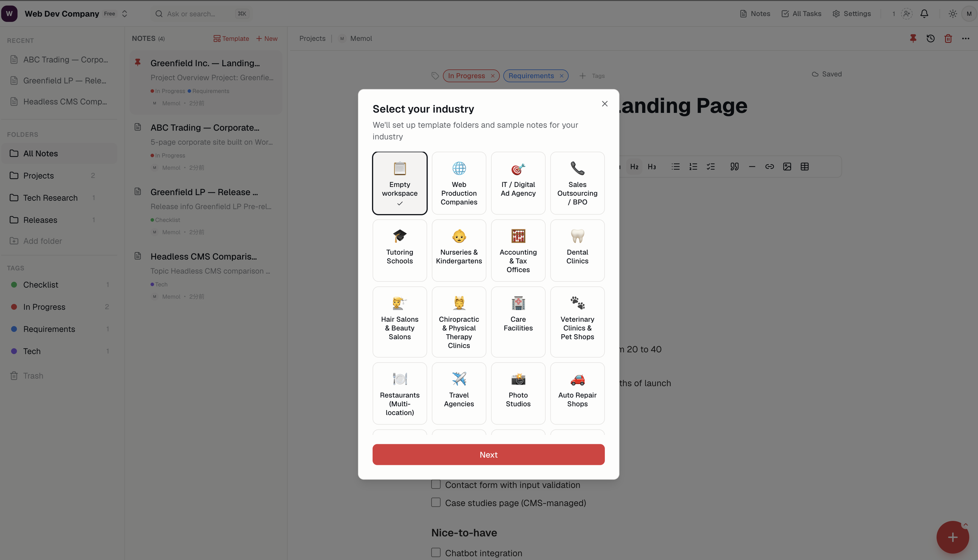
Task: Open All Tasks in the top bar
Action: [801, 14]
